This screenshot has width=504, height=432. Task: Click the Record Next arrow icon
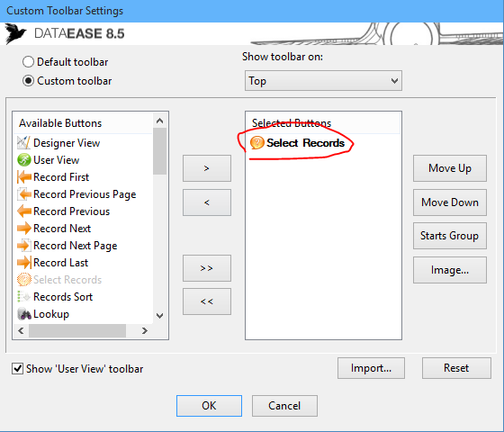[23, 229]
